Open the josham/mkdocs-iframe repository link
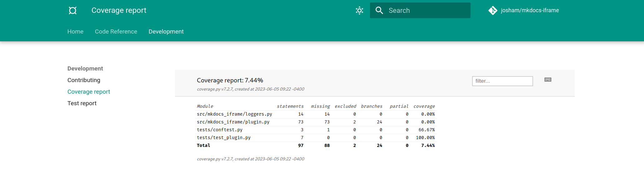 [x=530, y=10]
